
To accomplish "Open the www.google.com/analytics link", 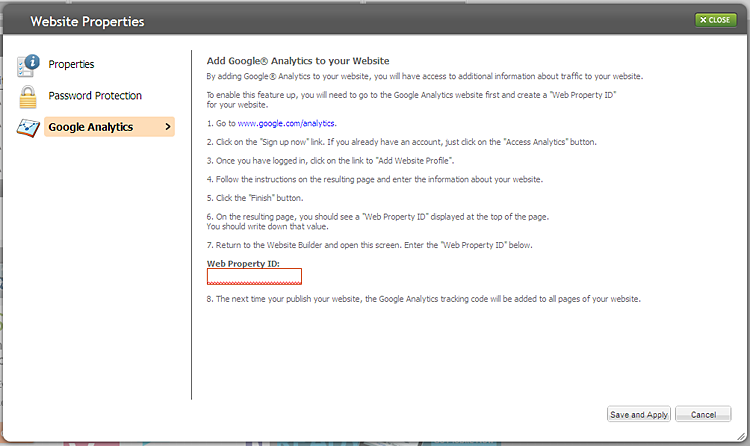I will (287, 123).
